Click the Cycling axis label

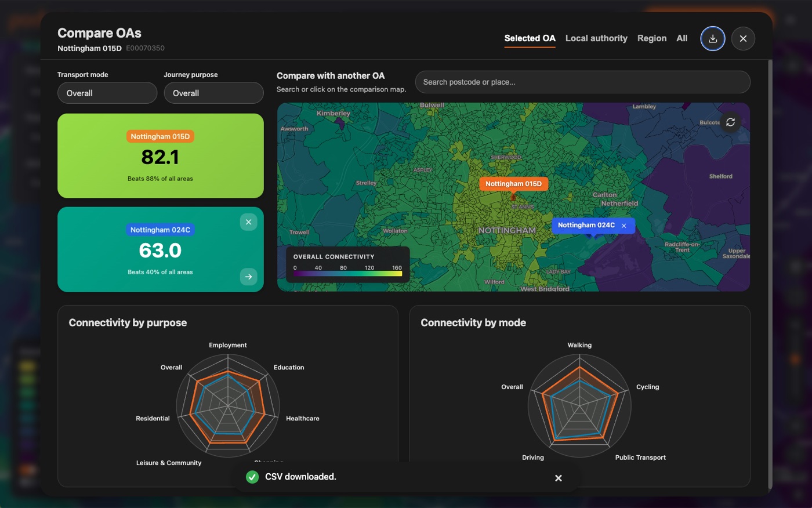[x=648, y=387]
